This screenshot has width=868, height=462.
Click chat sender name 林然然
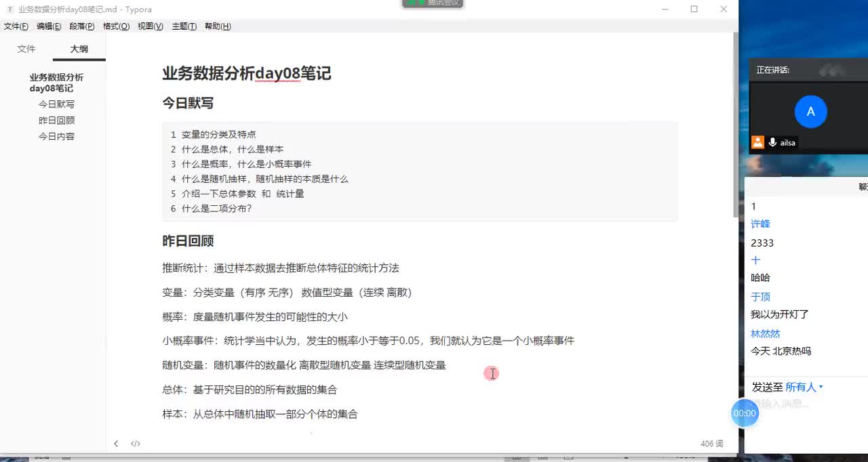pyautogui.click(x=766, y=333)
